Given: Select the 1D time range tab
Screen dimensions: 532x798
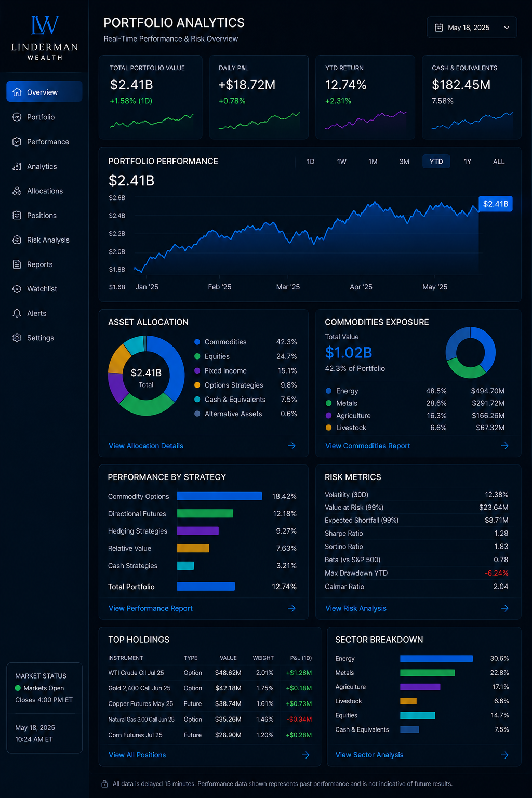Looking at the screenshot, I should pos(311,162).
